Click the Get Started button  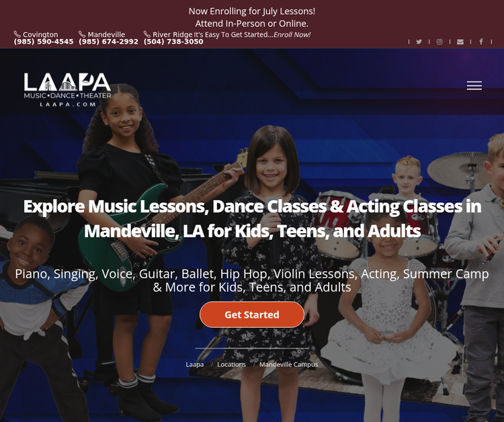(252, 314)
